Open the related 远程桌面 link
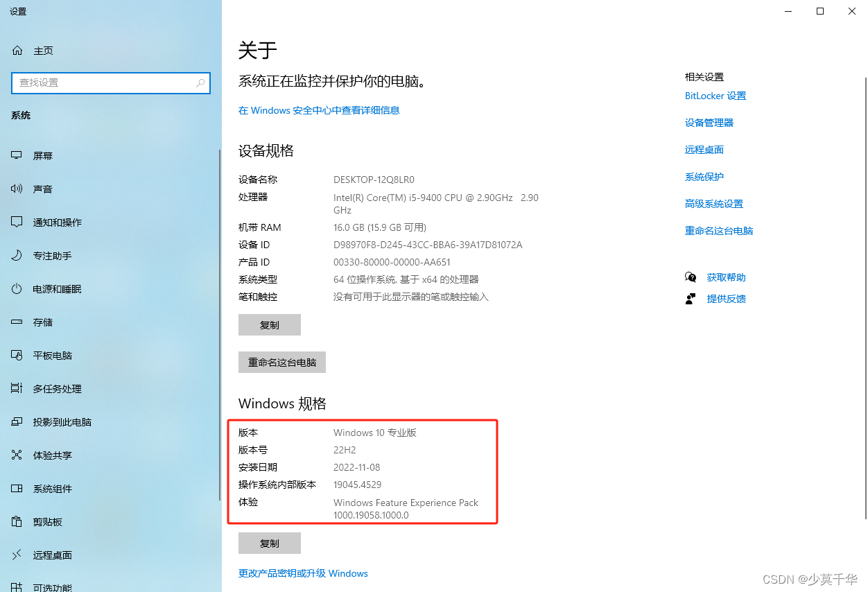The width and height of the screenshot is (868, 592). point(704,150)
